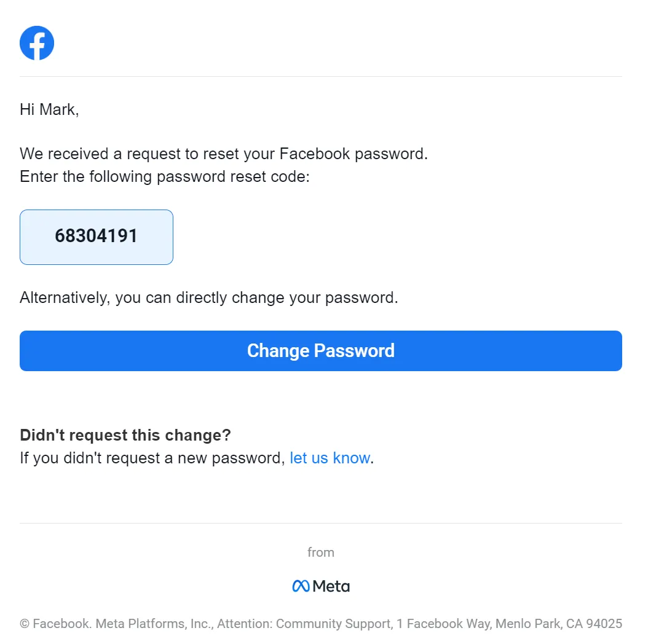648x644 pixels.
Task: Click the word "Facebook" in first sentence
Action: [315, 154]
